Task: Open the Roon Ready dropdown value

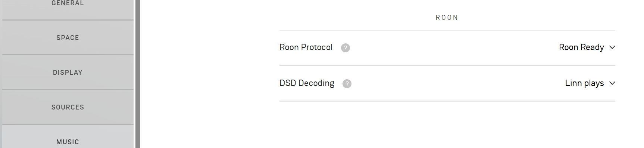Action: [581, 47]
